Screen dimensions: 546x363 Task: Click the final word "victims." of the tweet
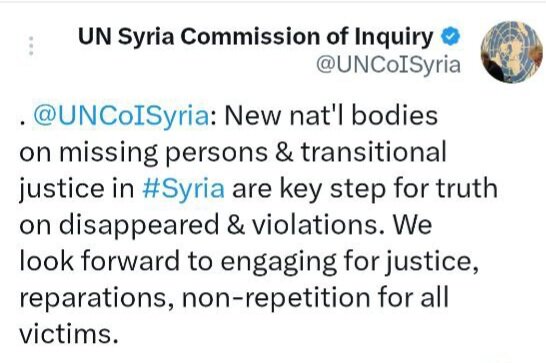[x=69, y=334]
